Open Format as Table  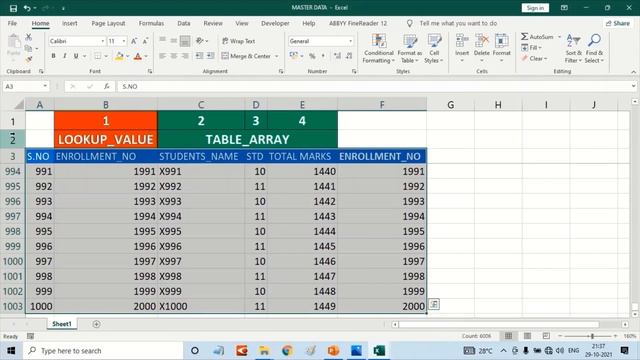409,49
